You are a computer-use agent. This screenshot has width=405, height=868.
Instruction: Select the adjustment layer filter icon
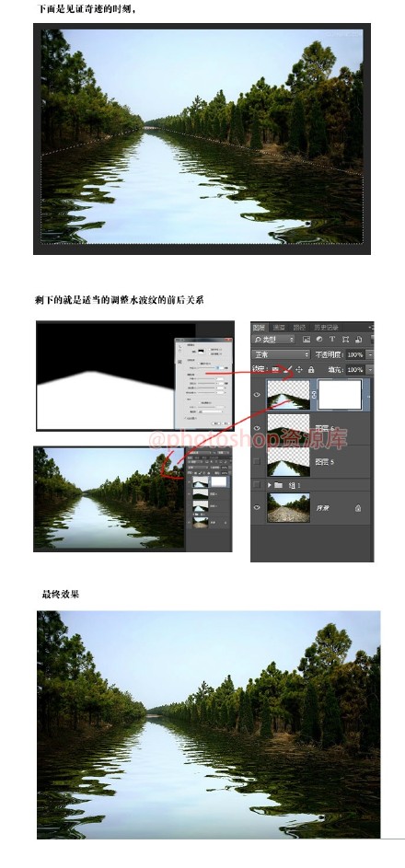click(x=319, y=339)
